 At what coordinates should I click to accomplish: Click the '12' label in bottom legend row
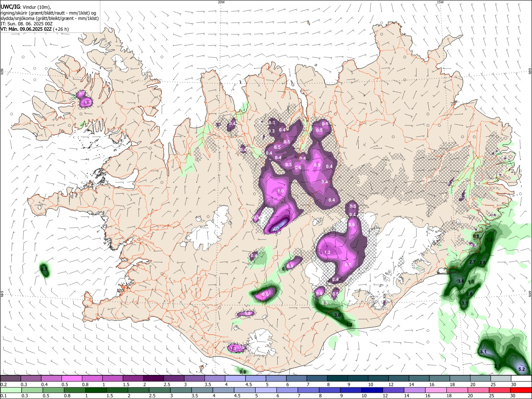point(385,396)
